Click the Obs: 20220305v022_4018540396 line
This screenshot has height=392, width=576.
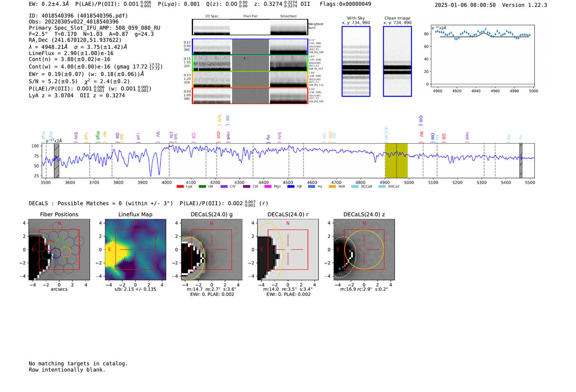(74, 22)
